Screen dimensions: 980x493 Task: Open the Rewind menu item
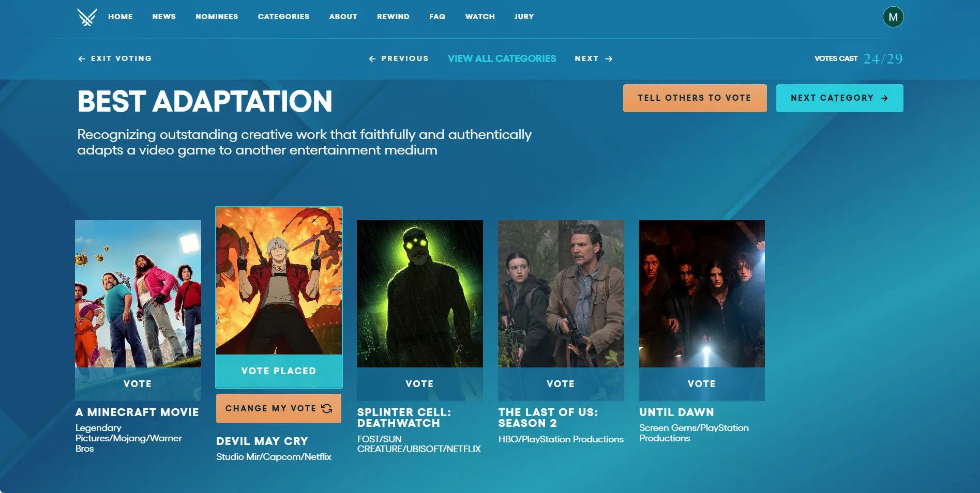click(393, 17)
